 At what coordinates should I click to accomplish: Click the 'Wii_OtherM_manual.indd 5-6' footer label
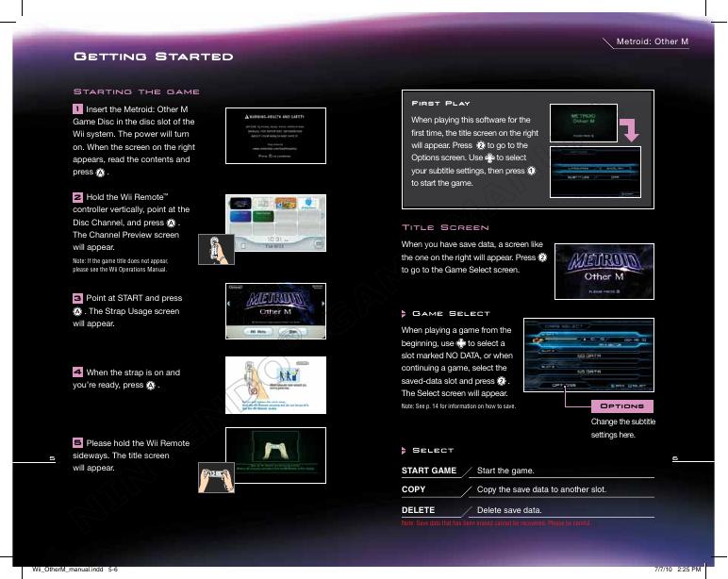74,570
